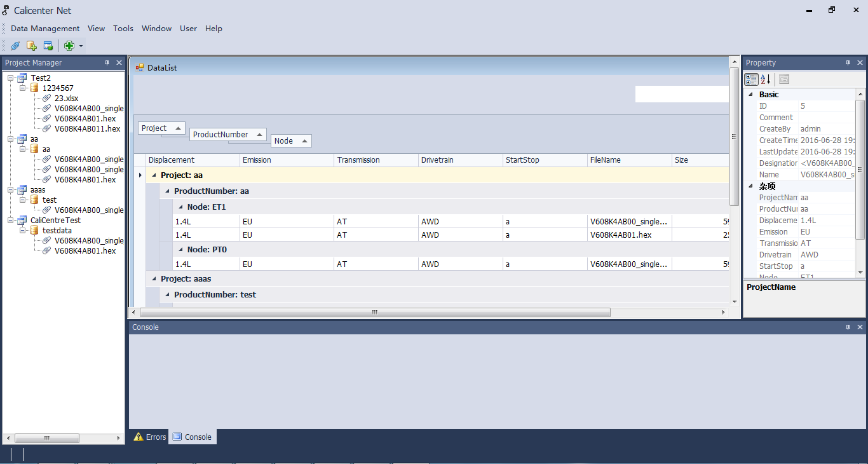Pin the Project Manager panel

(107, 63)
